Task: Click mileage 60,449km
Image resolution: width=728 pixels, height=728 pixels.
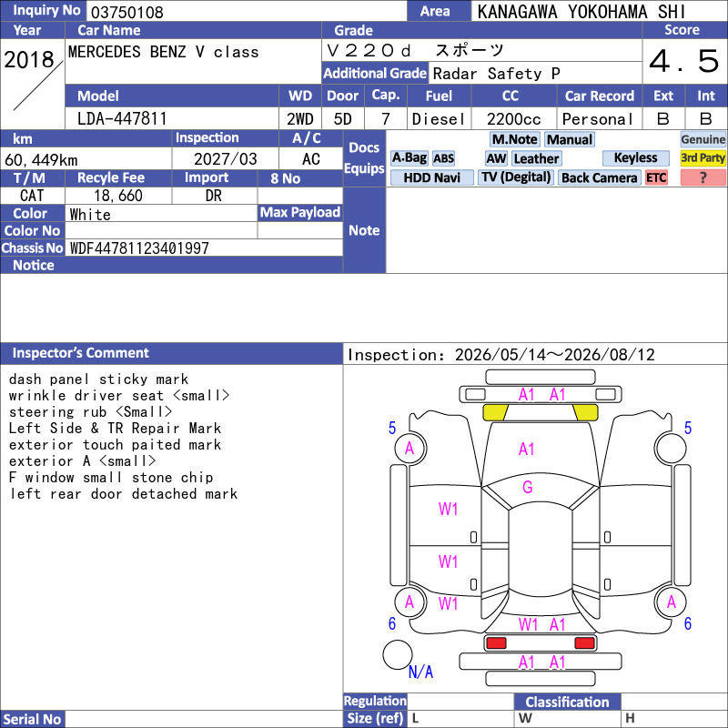Action: 41,160
